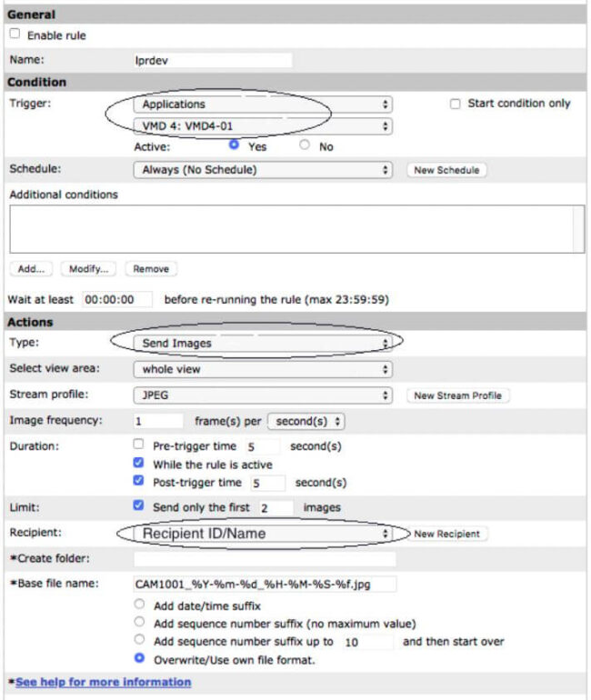Viewport: 591px width, 700px height.
Task: Click the Create folder field
Action: 265,559
